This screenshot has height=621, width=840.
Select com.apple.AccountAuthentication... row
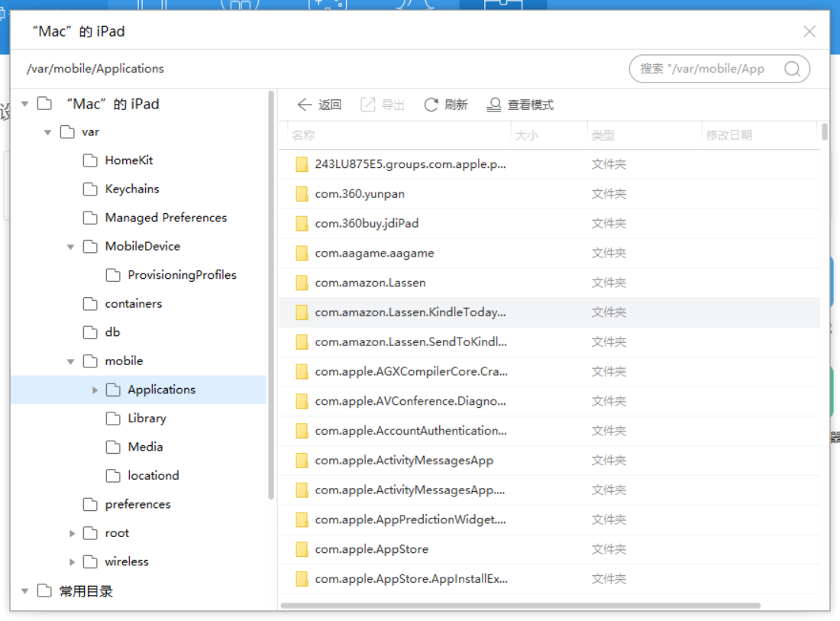pos(549,431)
